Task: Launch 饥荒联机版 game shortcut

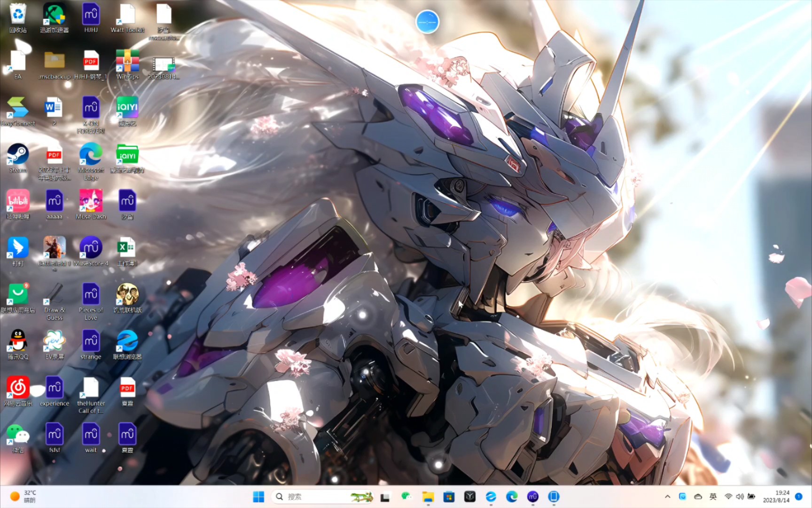Action: pyautogui.click(x=127, y=298)
